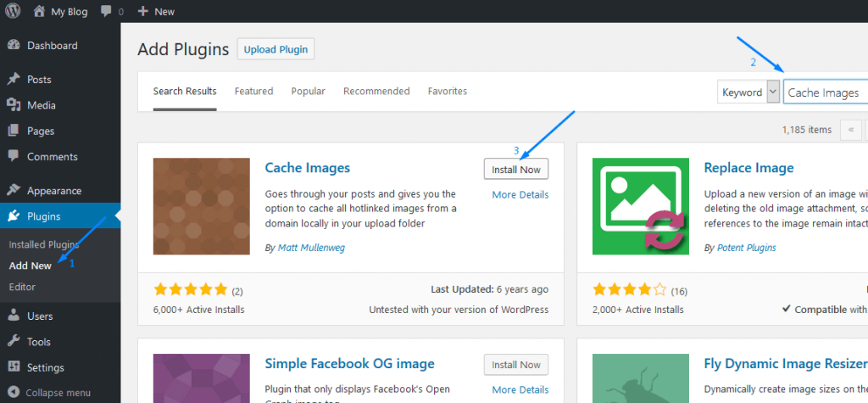
Task: Click the Plugins plug icon
Action: click(14, 216)
